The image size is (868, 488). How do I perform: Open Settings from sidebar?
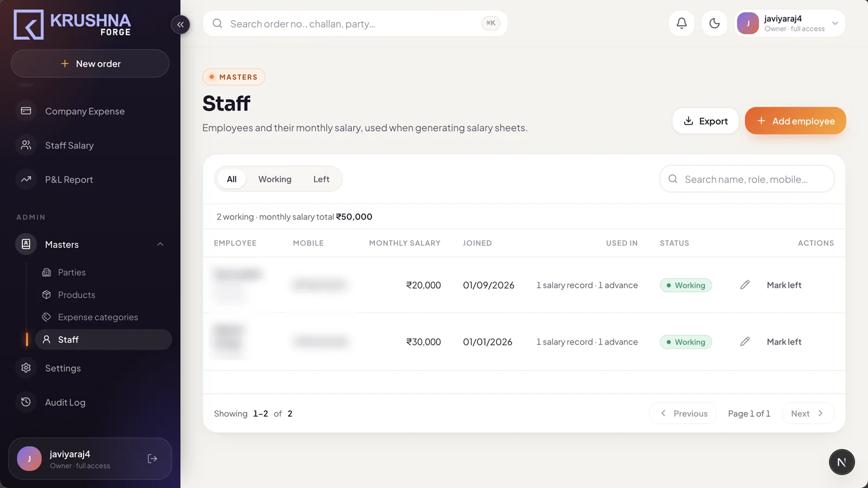click(63, 368)
